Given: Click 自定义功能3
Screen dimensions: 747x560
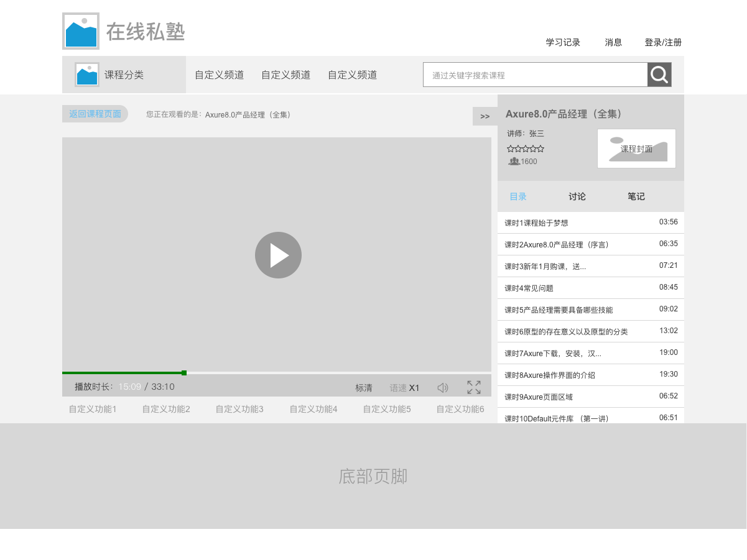Looking at the screenshot, I should (239, 409).
